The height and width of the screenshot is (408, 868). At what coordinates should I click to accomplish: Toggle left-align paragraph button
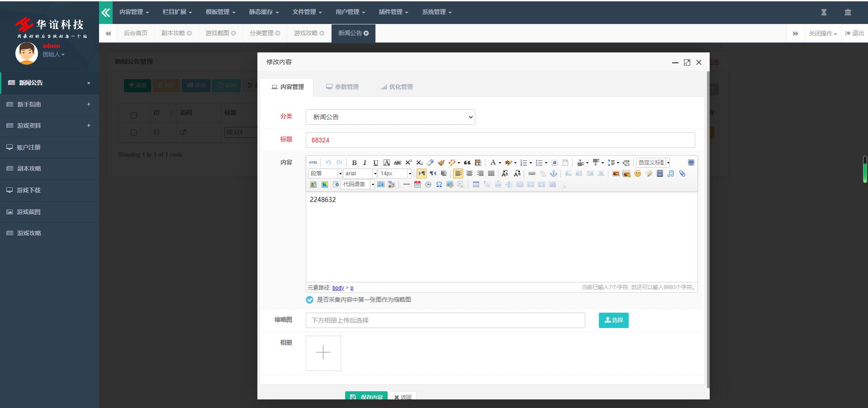pos(458,174)
